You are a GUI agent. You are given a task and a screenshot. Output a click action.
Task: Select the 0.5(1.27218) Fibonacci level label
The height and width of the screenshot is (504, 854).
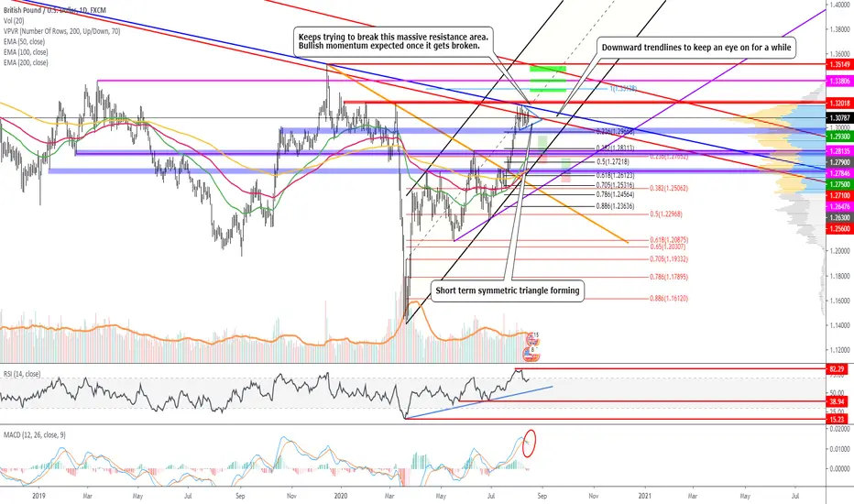613,162
